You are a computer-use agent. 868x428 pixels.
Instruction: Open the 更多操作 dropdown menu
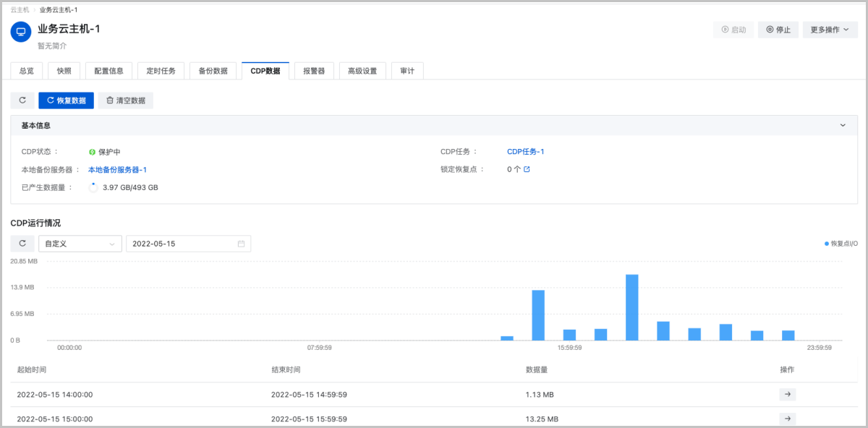(x=830, y=29)
